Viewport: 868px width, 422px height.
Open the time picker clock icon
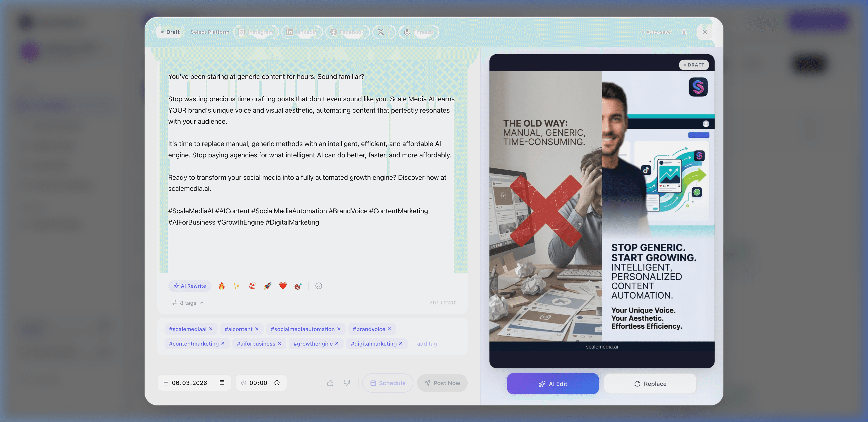277,383
